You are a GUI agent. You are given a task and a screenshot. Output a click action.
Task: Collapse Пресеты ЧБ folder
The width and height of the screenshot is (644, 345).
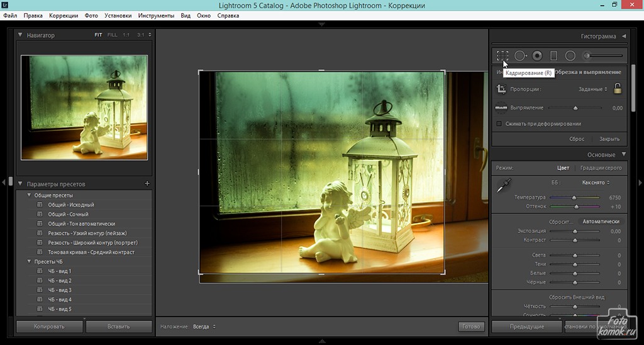click(x=29, y=261)
